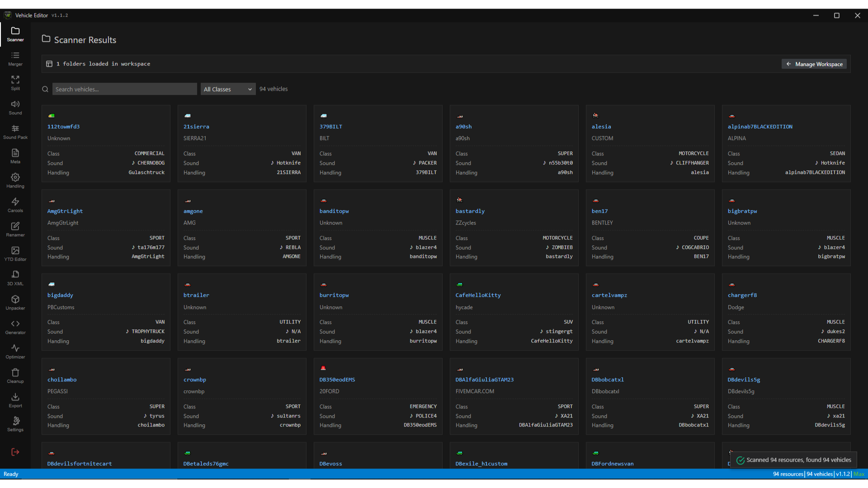Click the DBetaleds76gmc vehicle name
868x488 pixels.
pos(206,464)
